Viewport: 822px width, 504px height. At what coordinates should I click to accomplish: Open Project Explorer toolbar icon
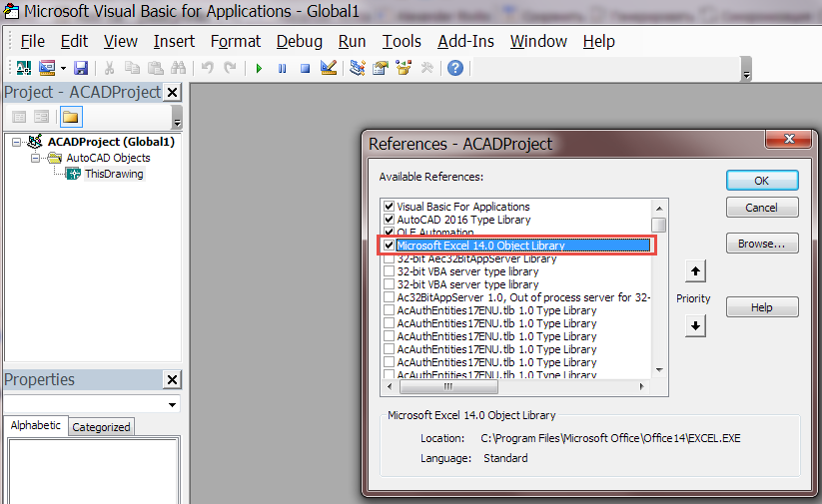click(358, 68)
